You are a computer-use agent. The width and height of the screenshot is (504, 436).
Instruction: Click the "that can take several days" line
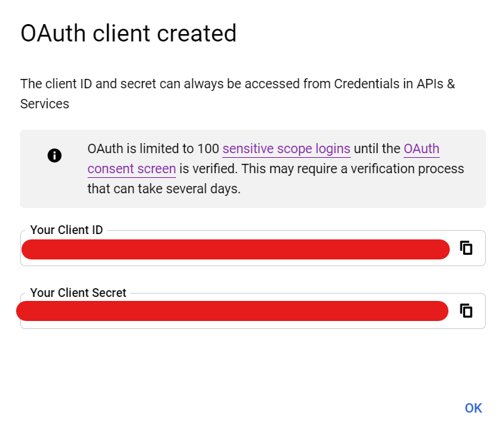[x=163, y=189]
